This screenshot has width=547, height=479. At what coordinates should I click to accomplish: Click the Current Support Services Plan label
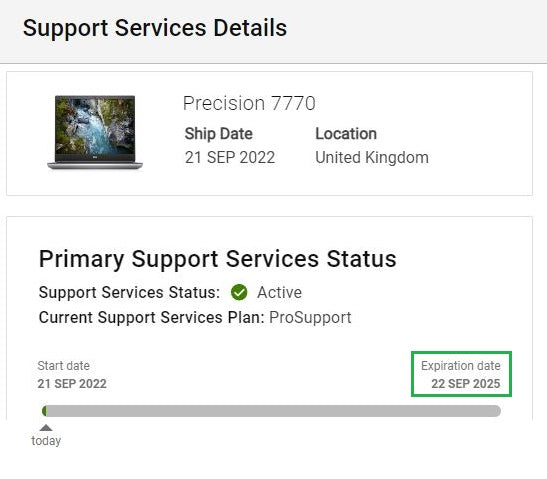tap(152, 317)
